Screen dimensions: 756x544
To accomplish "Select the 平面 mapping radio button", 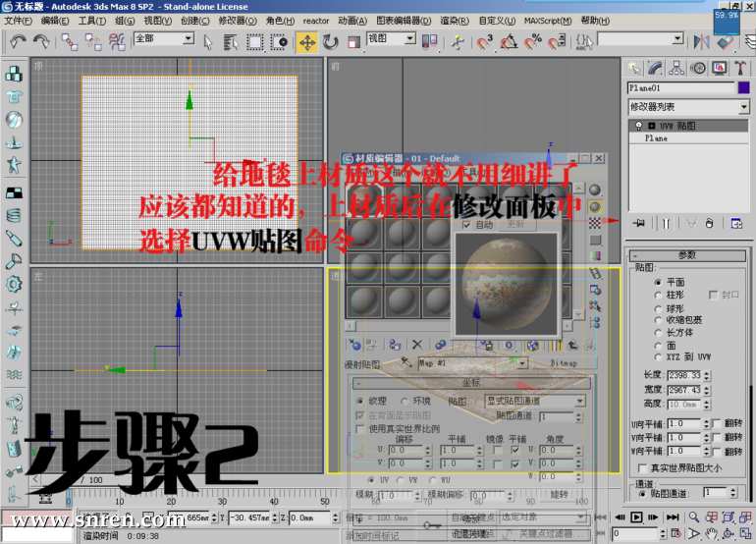I will [x=658, y=282].
